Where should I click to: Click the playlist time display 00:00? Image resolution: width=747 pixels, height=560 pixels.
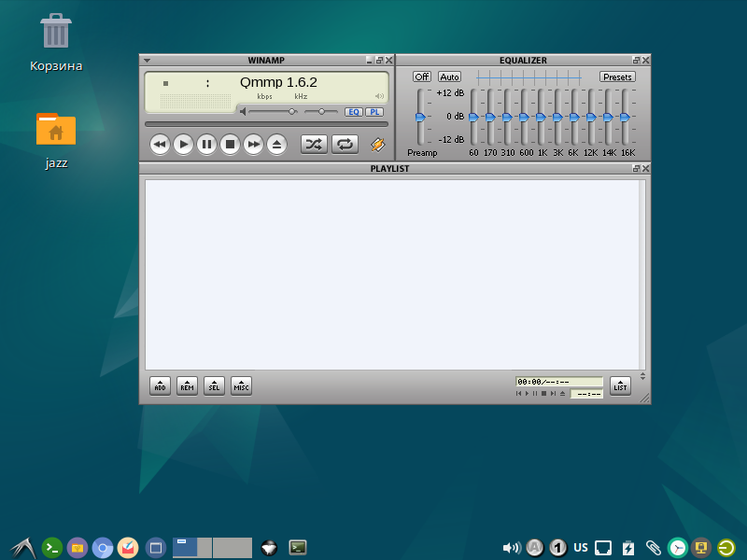click(559, 382)
